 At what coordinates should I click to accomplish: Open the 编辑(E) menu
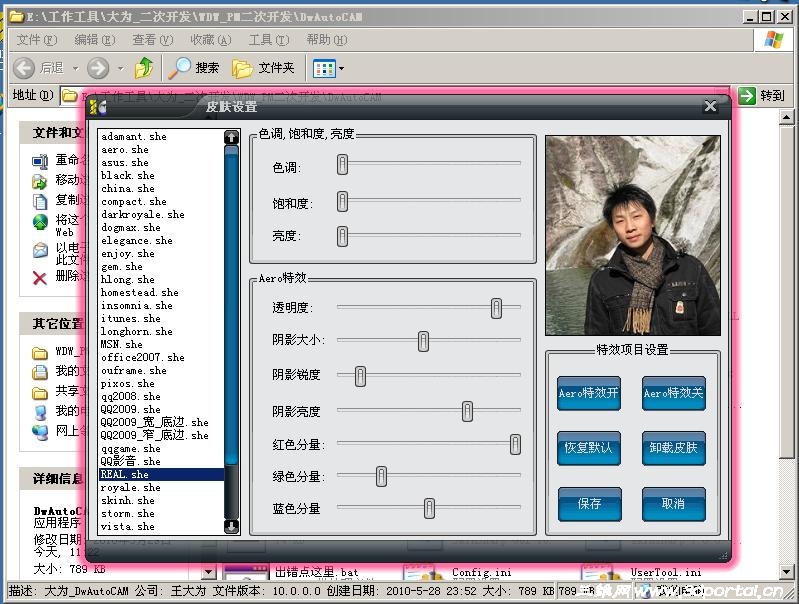pos(94,40)
